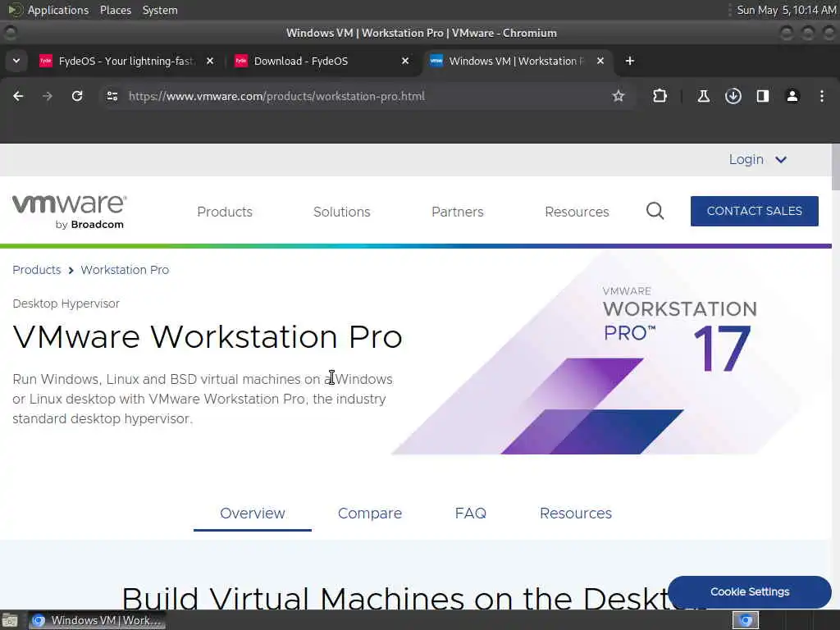
Task: Click the CONTACT SALES button
Action: pos(755,211)
